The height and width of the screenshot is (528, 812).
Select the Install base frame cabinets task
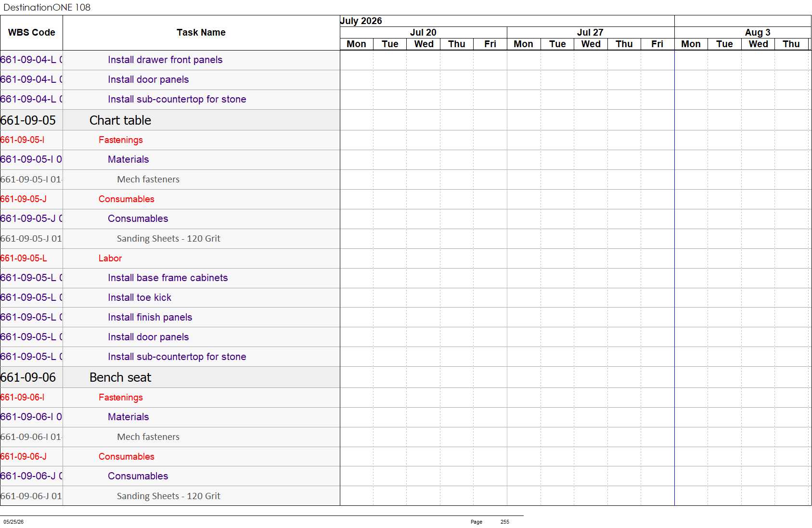pyautogui.click(x=168, y=278)
